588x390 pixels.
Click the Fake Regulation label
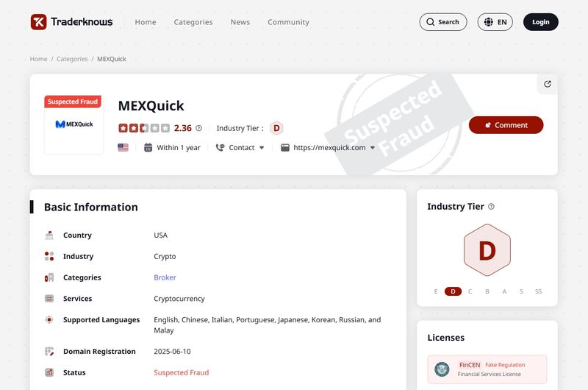tap(505, 365)
